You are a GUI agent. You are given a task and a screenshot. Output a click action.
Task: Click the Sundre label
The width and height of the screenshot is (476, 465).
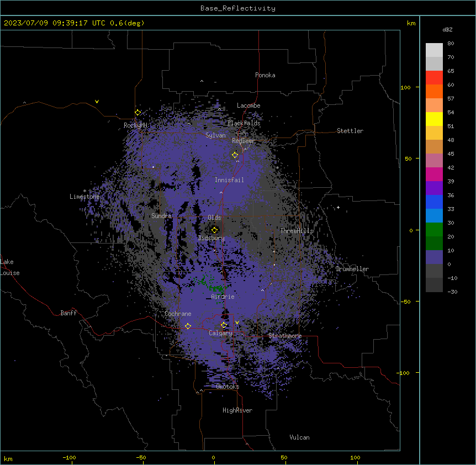[x=161, y=216]
